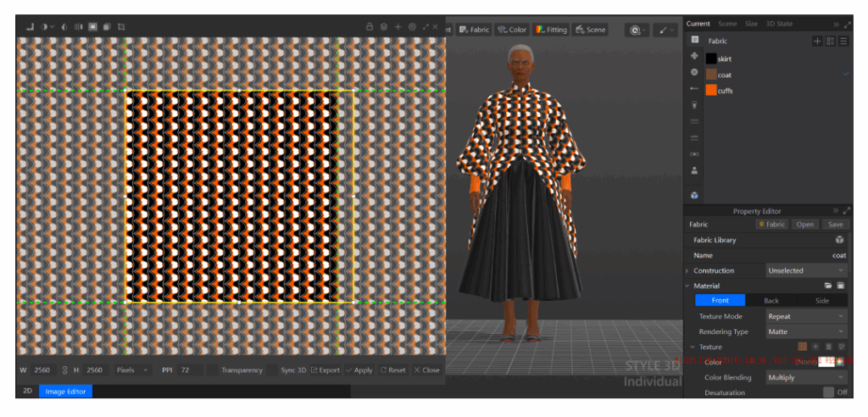Enable the Sync 3D checkbox
Image resolution: width=868 pixels, height=417 pixels.
[272, 370]
